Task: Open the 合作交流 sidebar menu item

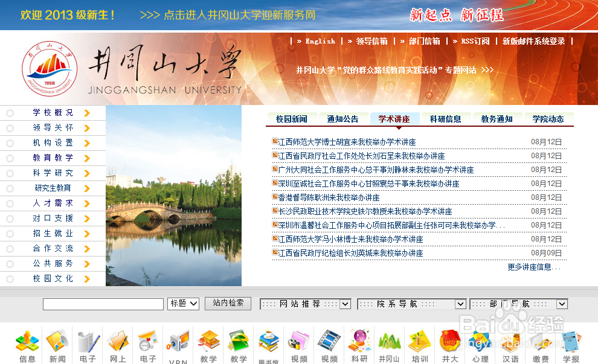Action: 53,249
